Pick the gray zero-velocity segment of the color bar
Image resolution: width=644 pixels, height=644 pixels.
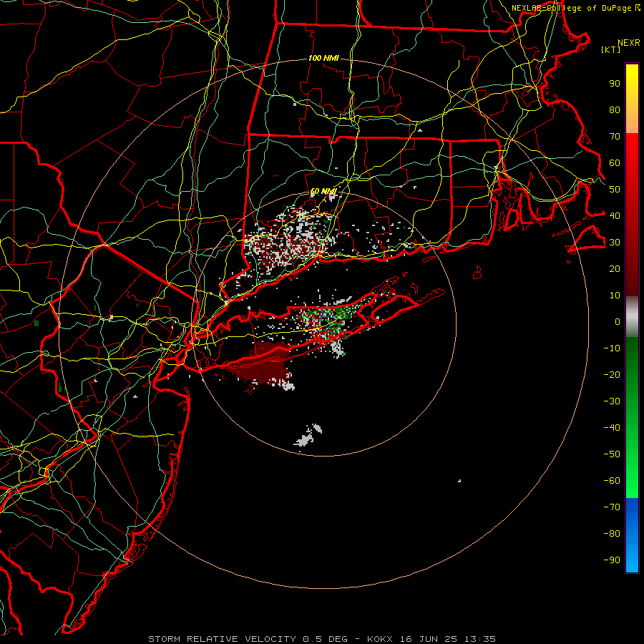pos(632,317)
